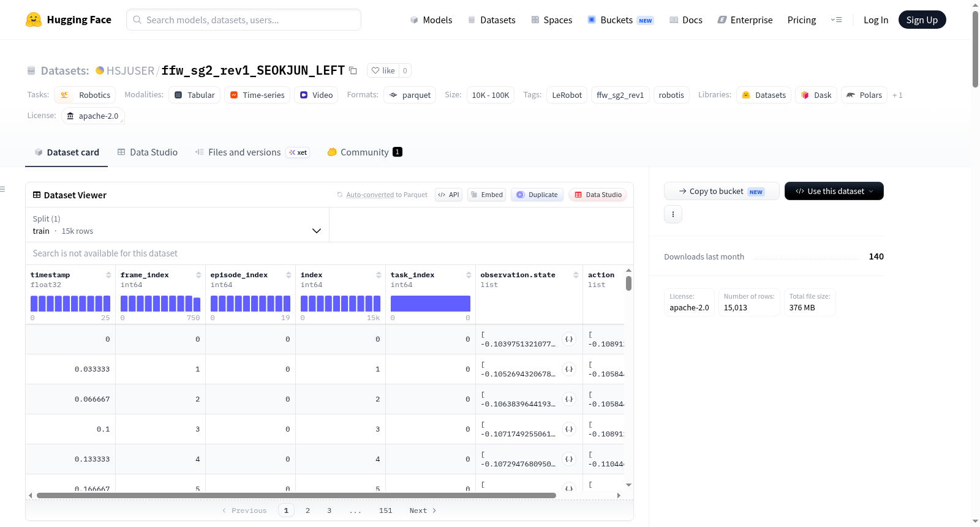
Task: Switch to the Data Studio tab
Action: pos(148,152)
